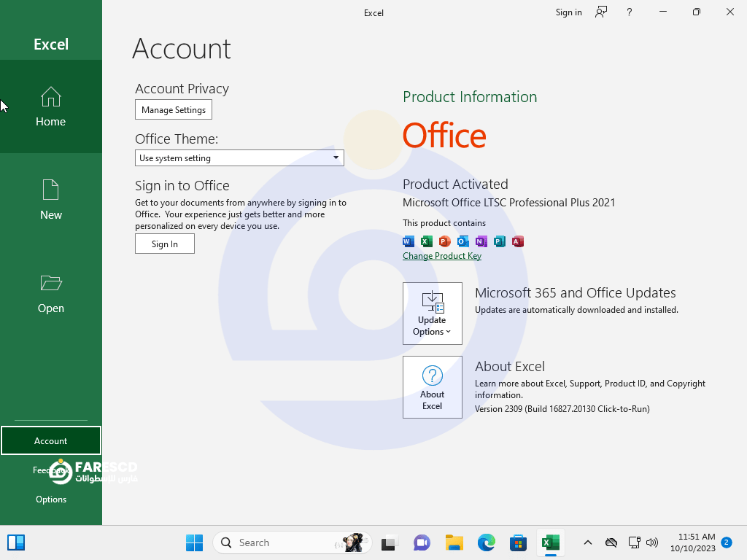
Task: Select New in the Excel sidebar
Action: click(x=50, y=200)
